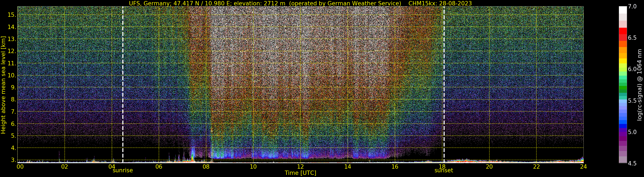
Task: Select the 'Height above mean sea level [km]' axis label
Action: (3, 85)
